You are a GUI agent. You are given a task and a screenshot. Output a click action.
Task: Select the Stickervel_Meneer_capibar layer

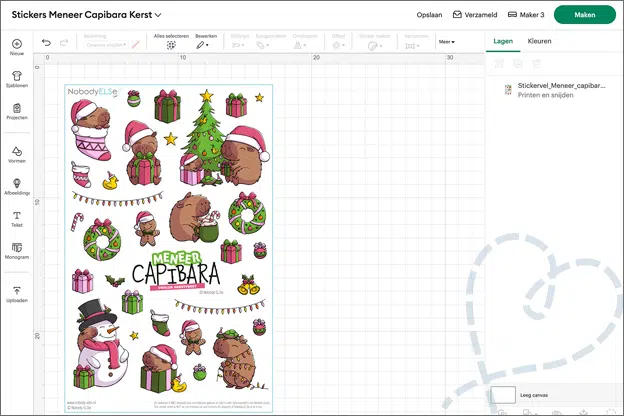(x=554, y=90)
